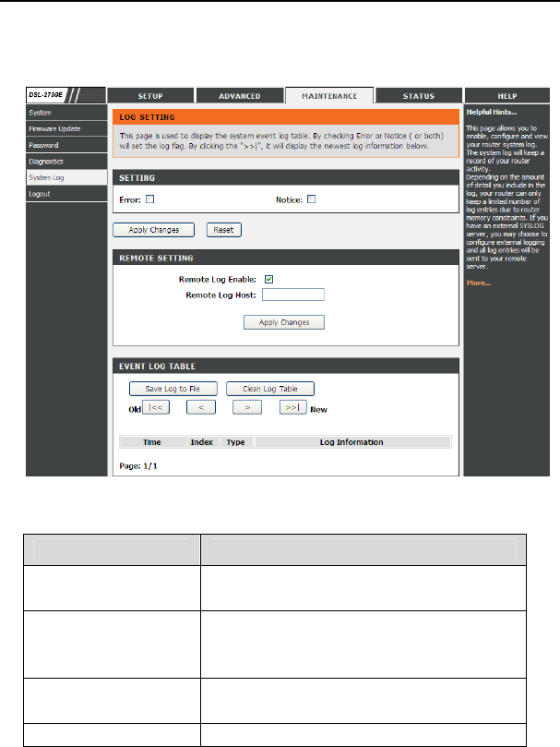
Task: Open the HELP tab
Action: pos(507,96)
